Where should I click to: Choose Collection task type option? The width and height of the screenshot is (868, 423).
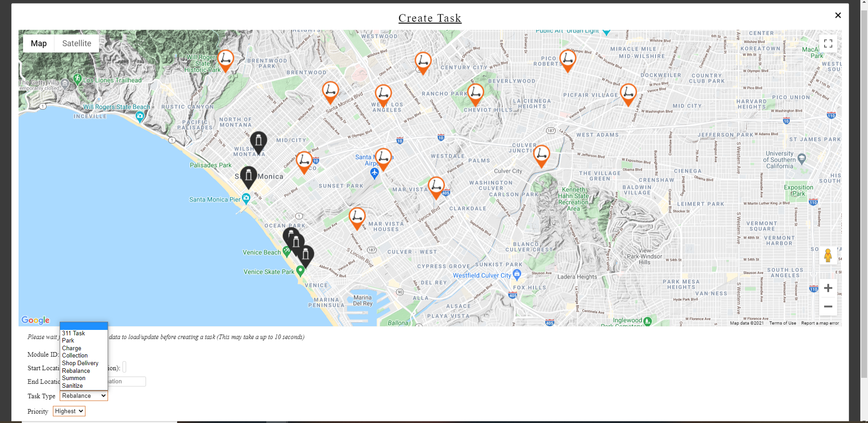(84, 356)
